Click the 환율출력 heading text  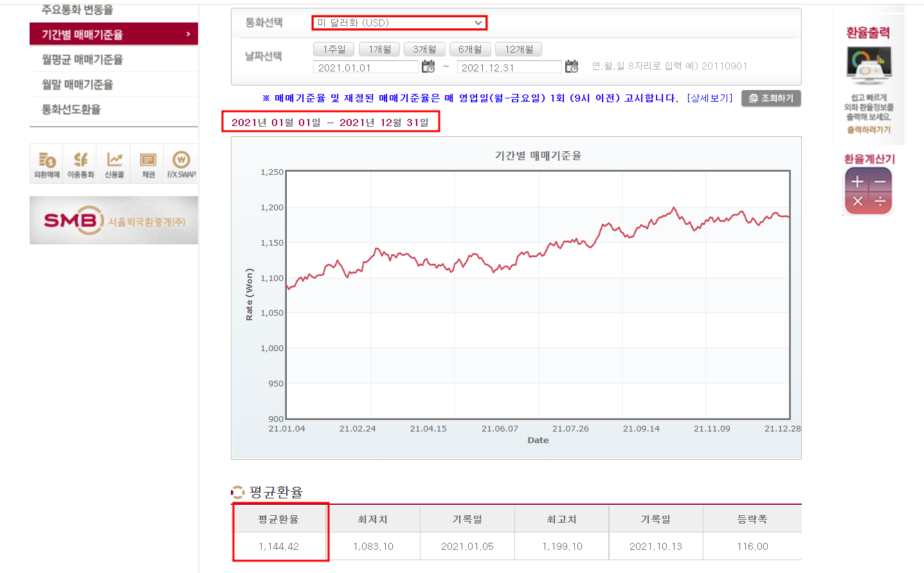868,33
